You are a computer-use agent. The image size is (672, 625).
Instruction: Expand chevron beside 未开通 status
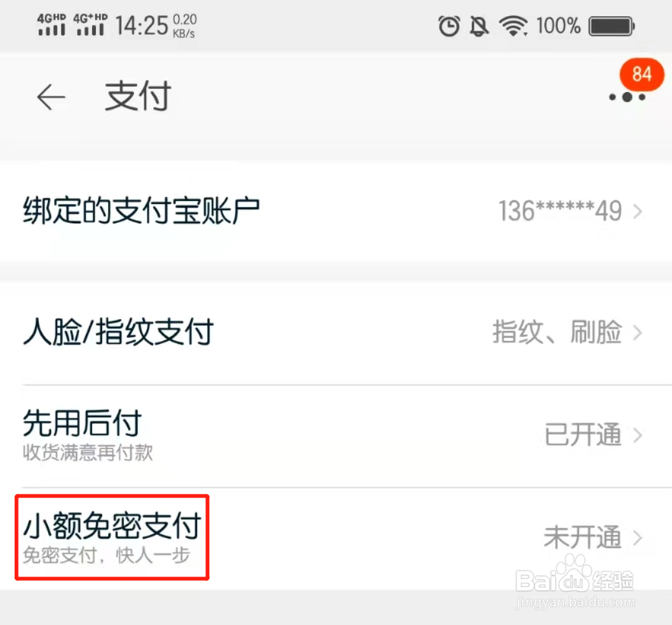638,537
